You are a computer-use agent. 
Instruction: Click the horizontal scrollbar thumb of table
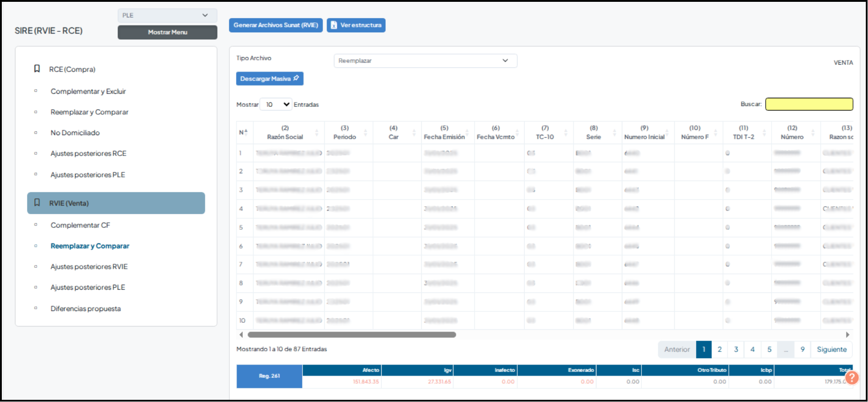pos(352,335)
